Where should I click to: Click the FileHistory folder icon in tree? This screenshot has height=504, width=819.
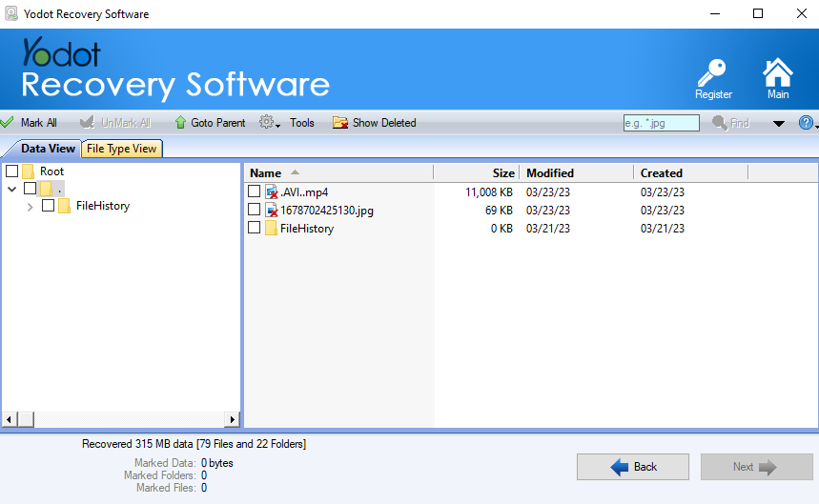64,206
